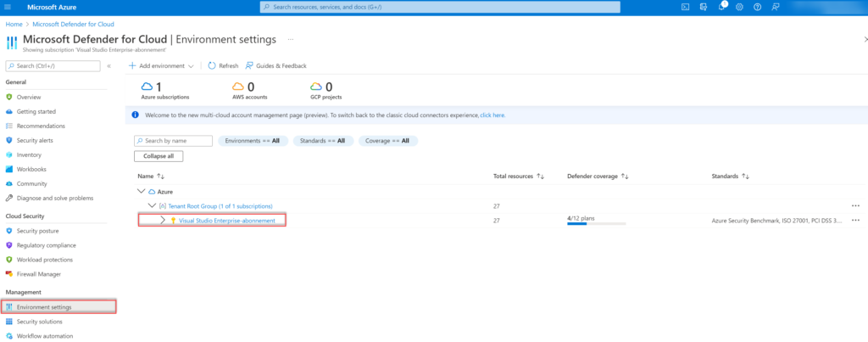Viewport: 868px width, 342px height.
Task: Click the Refresh toolbar button
Action: click(x=223, y=65)
